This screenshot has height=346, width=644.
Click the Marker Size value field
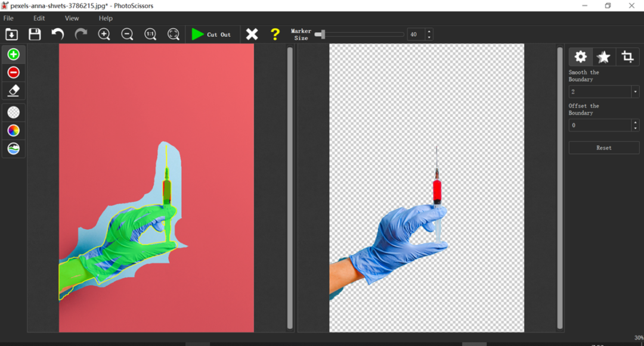(x=416, y=35)
